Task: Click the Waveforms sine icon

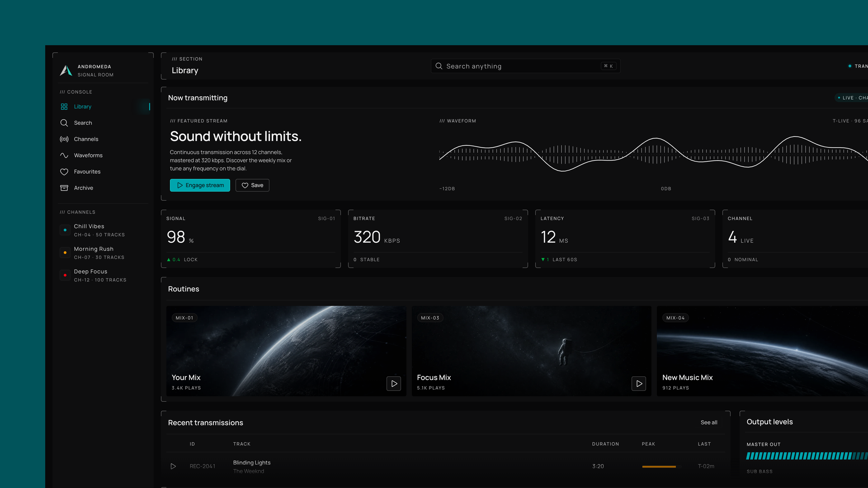Action: point(64,155)
